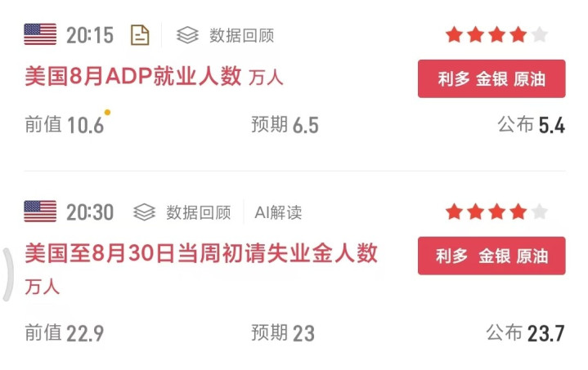Click the 前值 22.9 previous value
The height and width of the screenshot is (370, 588).
(x=64, y=333)
